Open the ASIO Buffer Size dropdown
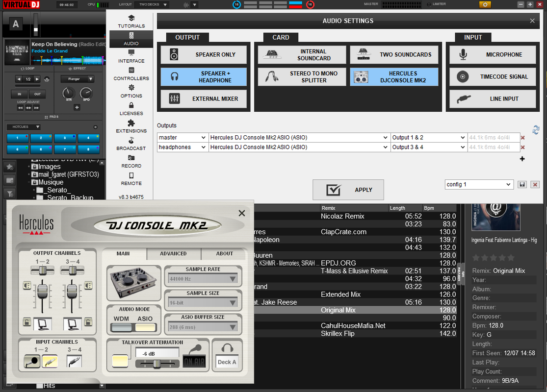 203,327
